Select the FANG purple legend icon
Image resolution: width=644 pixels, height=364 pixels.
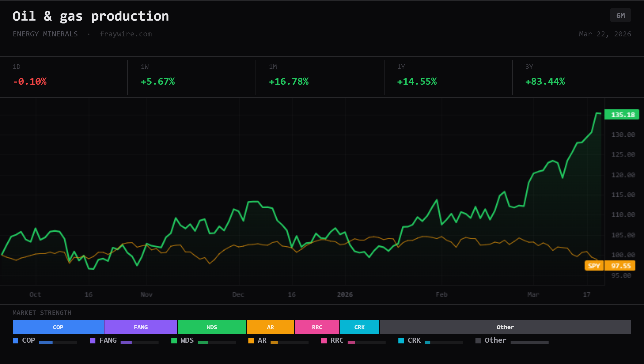pyautogui.click(x=92, y=341)
